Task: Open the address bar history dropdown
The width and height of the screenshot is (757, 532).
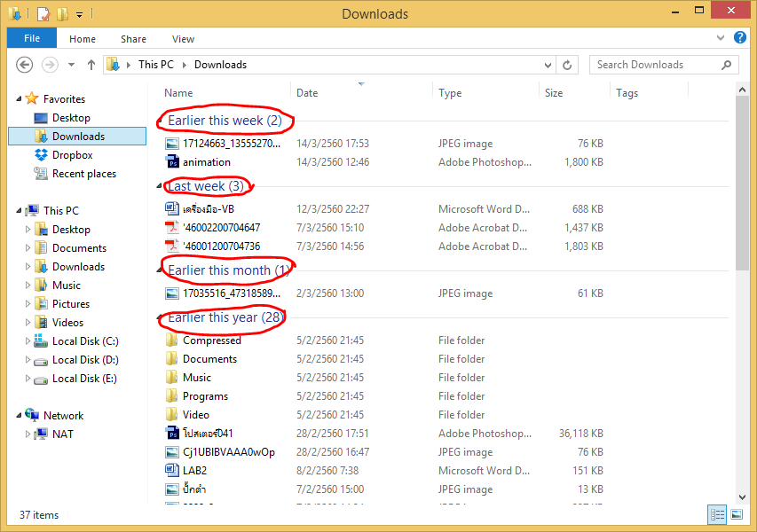Action: pyautogui.click(x=550, y=65)
